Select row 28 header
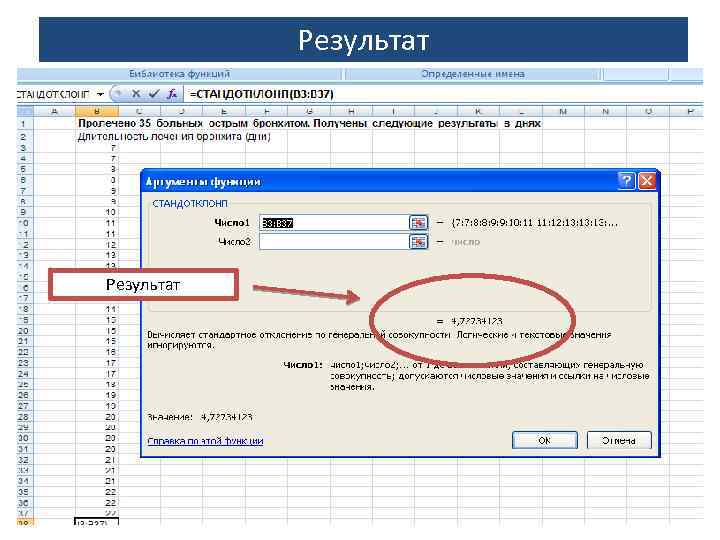 23,417
